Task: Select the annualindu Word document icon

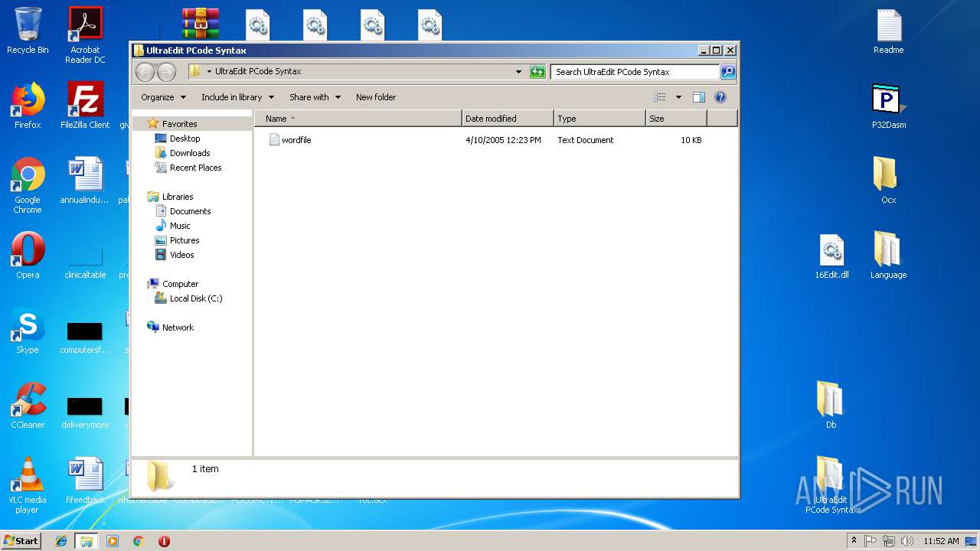Action: coord(85,181)
